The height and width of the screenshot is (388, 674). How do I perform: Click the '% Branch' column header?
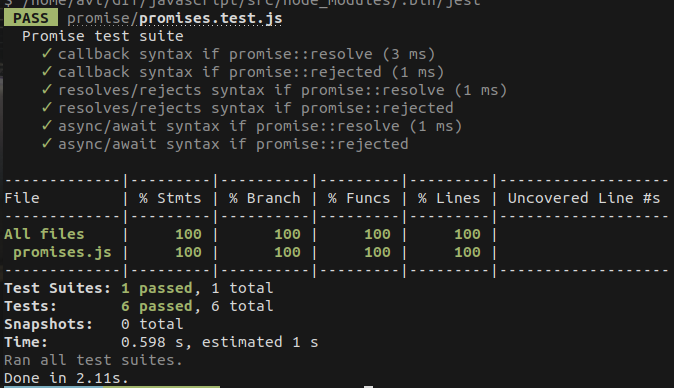click(264, 198)
